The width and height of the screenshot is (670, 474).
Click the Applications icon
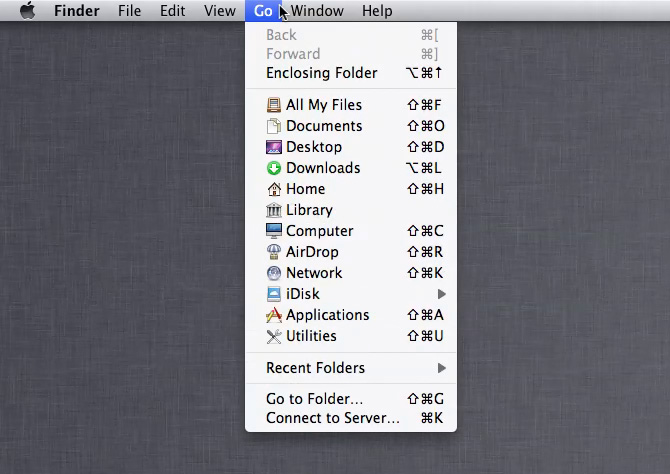pyautogui.click(x=273, y=315)
